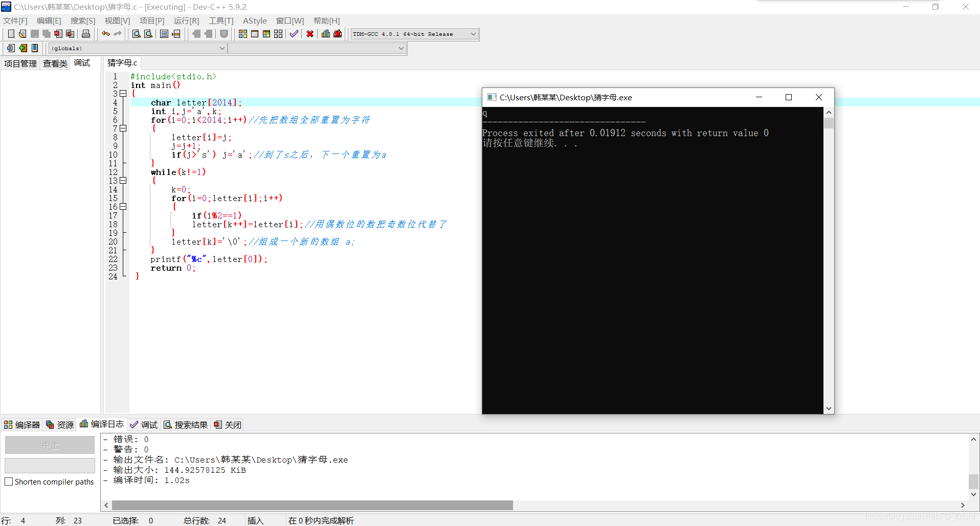Open the 工具[T] menu
Viewport: 980px width, 526px height.
click(221, 20)
